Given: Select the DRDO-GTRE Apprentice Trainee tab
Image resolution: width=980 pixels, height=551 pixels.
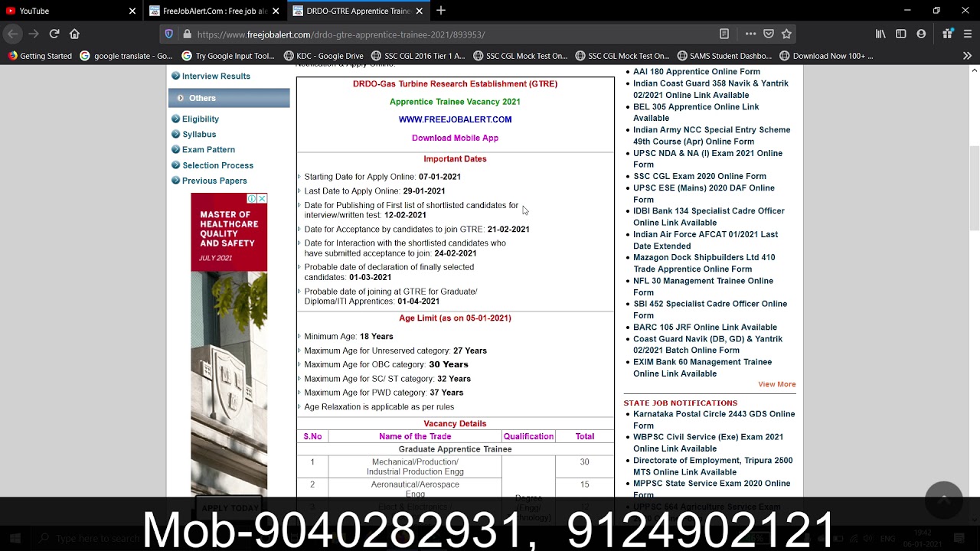Looking at the screenshot, I should 358,11.
